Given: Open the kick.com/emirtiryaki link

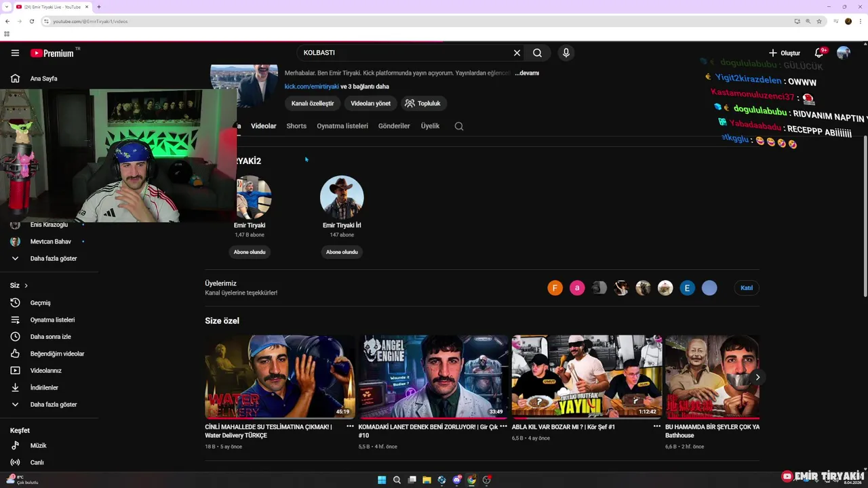Looking at the screenshot, I should 311,87.
